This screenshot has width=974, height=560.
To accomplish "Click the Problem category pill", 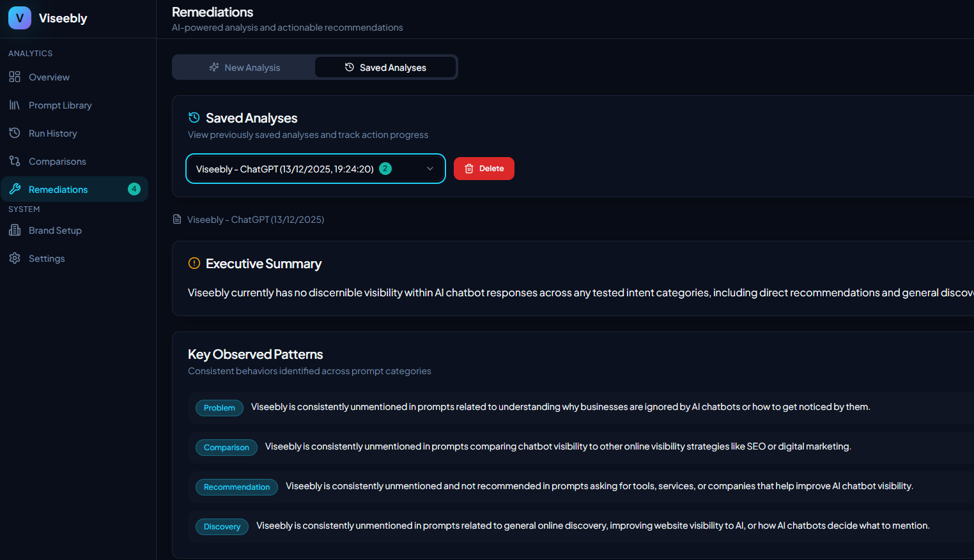I will [219, 407].
